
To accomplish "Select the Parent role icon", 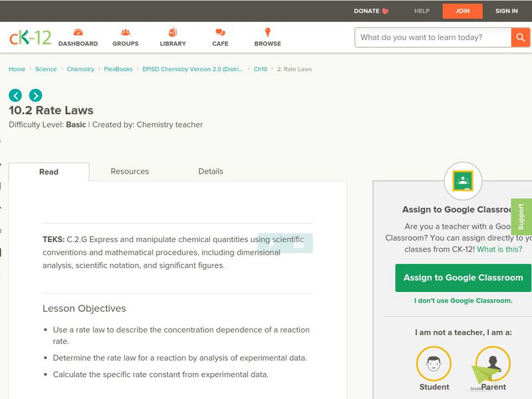I will point(493,364).
